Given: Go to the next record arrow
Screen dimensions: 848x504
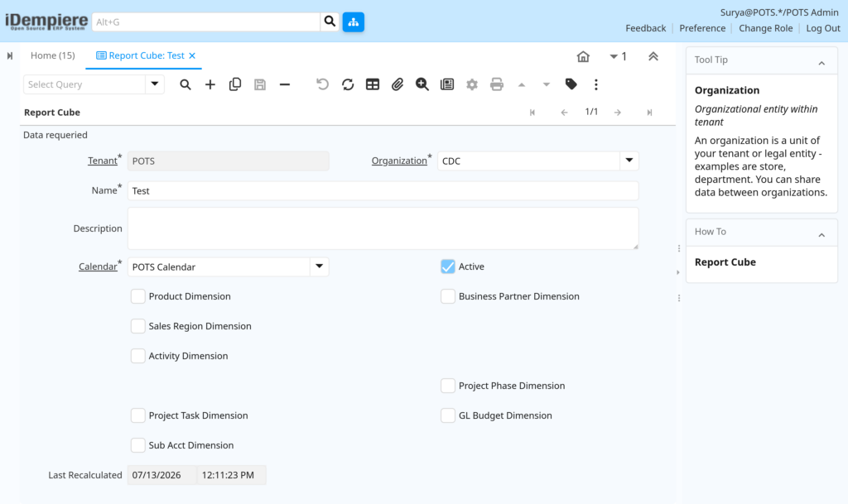Looking at the screenshot, I should [x=618, y=113].
